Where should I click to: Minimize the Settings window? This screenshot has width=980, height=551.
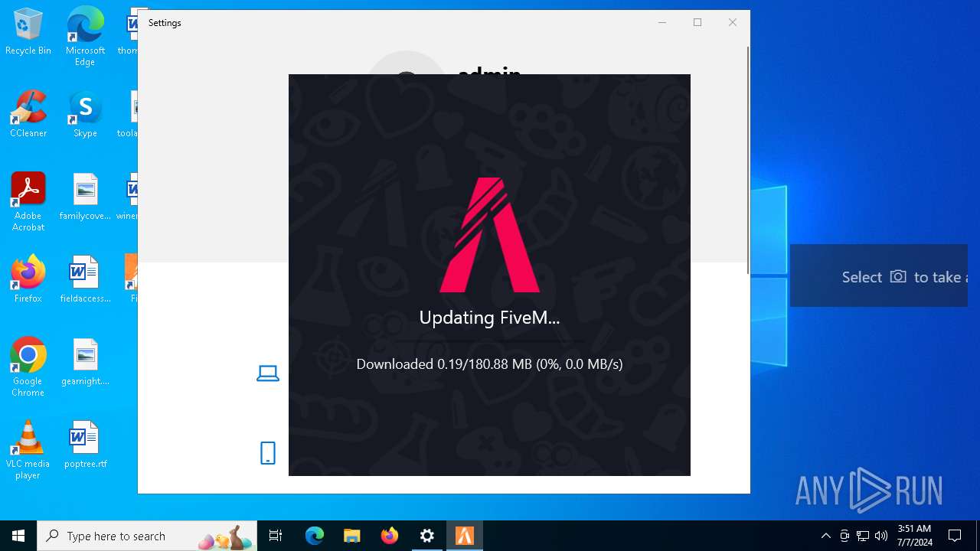tap(662, 22)
